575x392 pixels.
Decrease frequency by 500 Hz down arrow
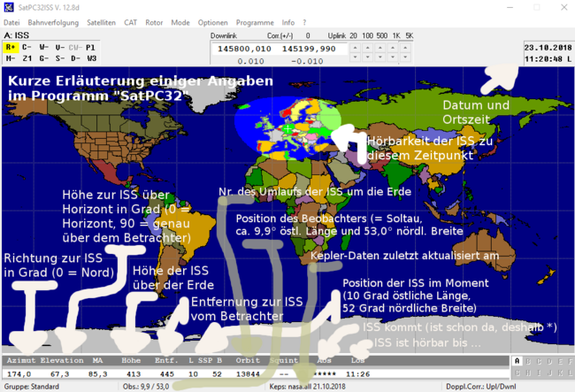[x=380, y=58]
